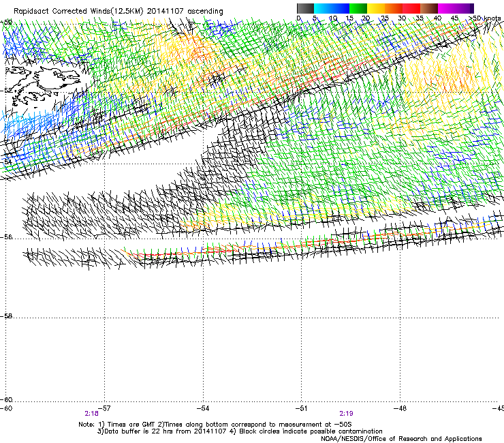Click the yellow 20-25 knots legend segment
The height and width of the screenshot is (443, 504).
tap(376, 8)
